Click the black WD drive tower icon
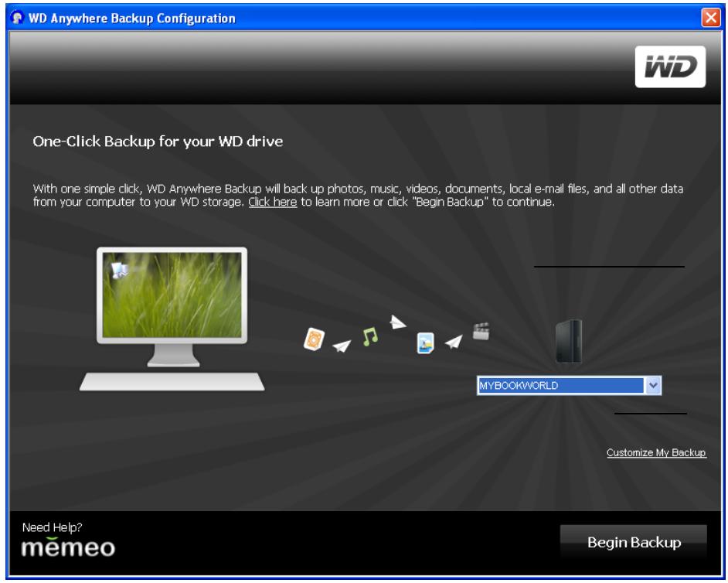 coord(568,342)
